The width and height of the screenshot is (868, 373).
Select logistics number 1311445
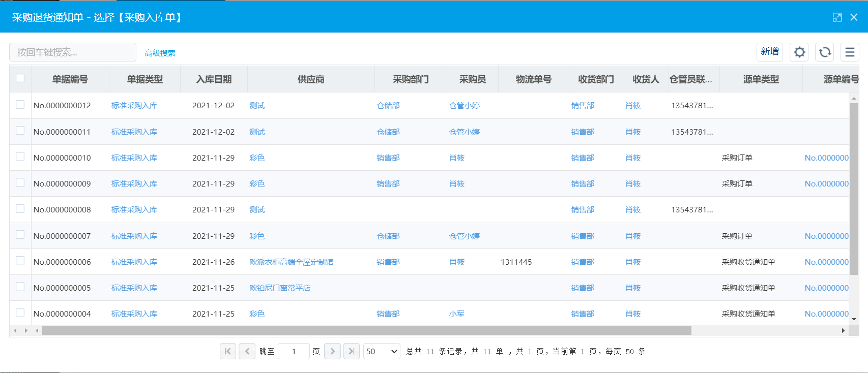point(516,262)
